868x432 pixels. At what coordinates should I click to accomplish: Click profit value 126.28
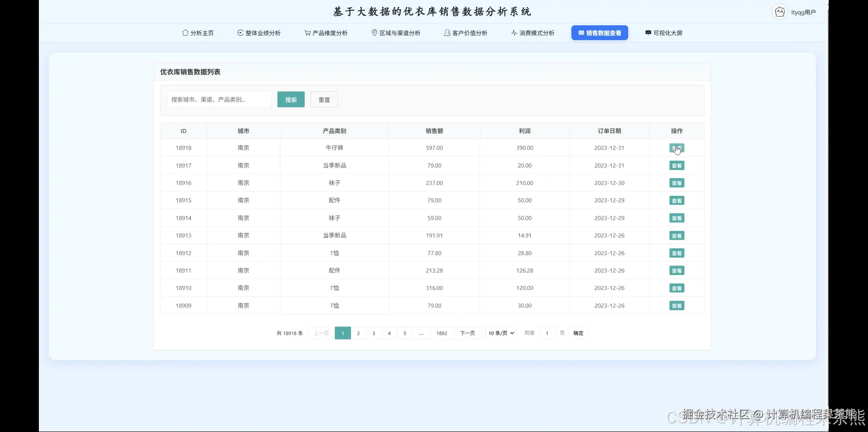524,271
